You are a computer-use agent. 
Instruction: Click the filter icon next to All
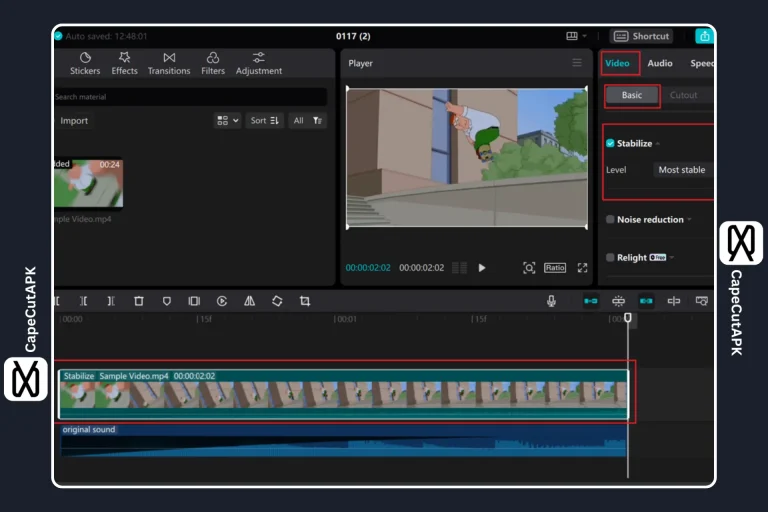point(317,121)
